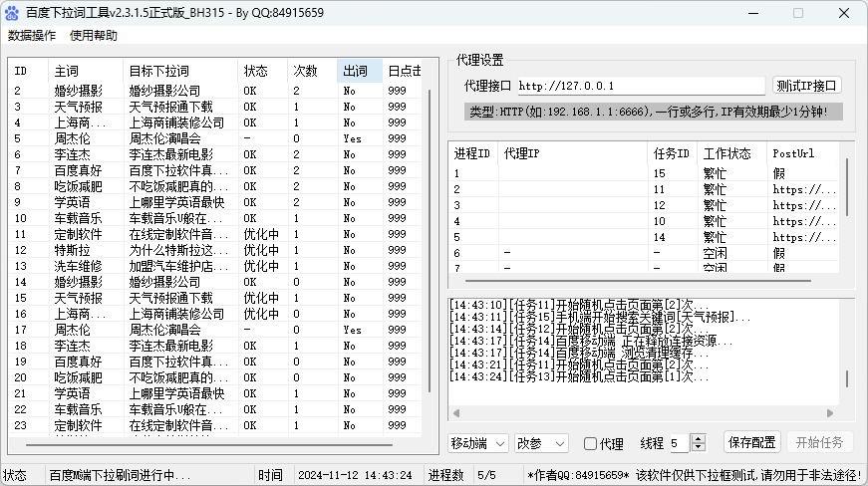Open the 改参 dropdown
Viewport: 868px width, 486px height.
coord(541,443)
